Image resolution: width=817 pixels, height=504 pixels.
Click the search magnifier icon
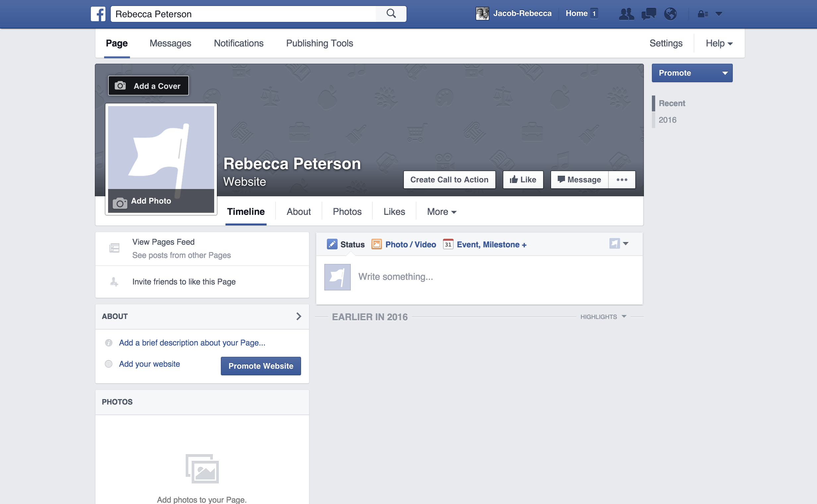click(x=391, y=14)
